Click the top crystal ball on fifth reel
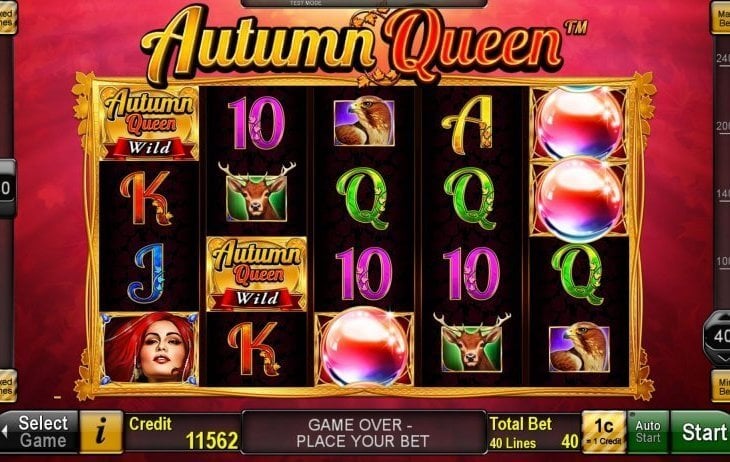 579,123
